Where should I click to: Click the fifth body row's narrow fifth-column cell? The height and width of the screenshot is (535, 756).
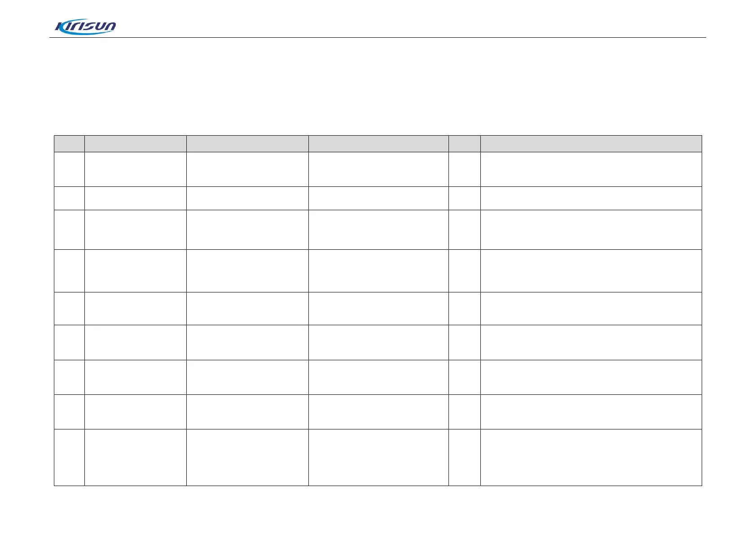465,309
